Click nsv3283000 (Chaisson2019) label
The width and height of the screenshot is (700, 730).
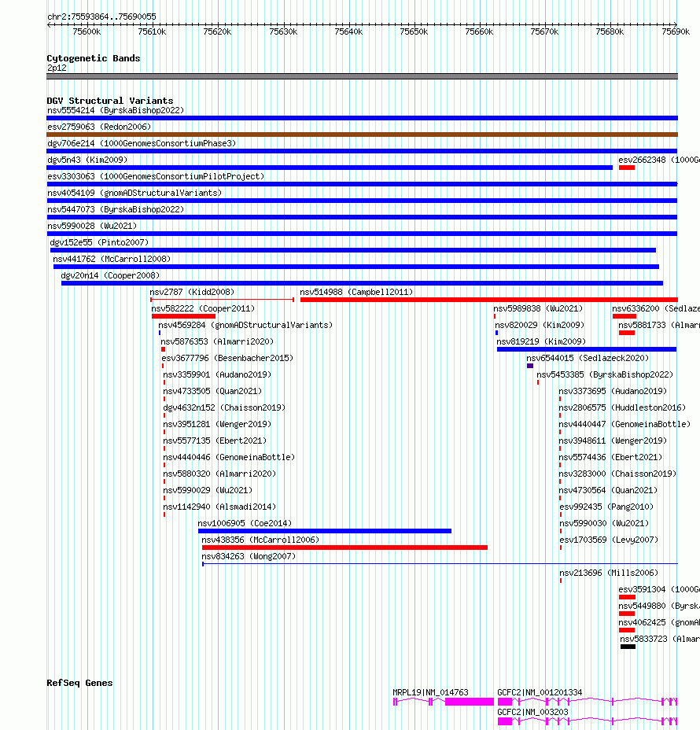tap(617, 474)
